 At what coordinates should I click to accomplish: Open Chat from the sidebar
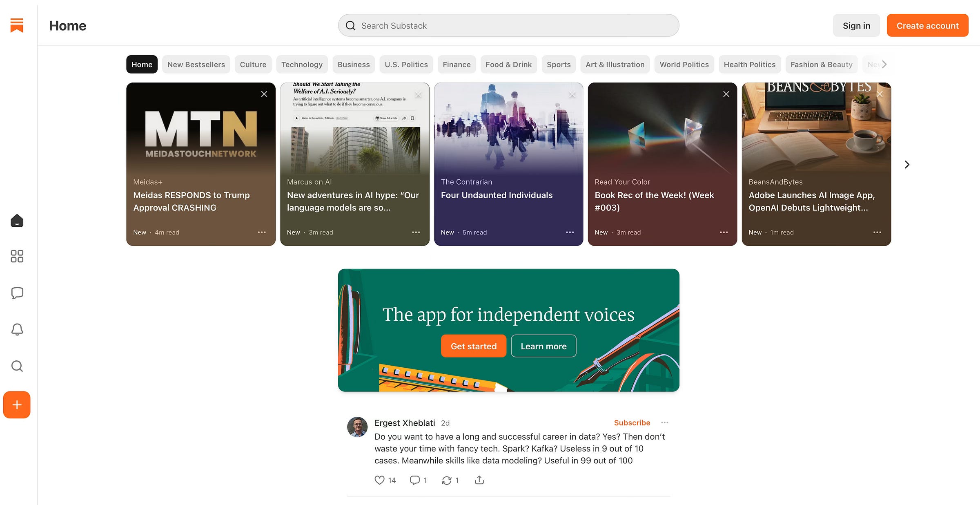point(17,293)
